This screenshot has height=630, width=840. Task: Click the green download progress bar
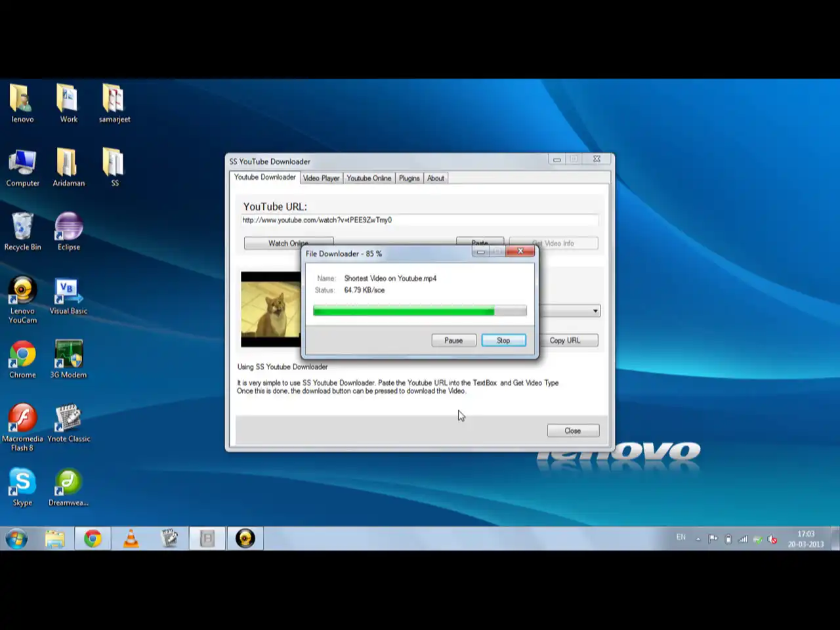coord(420,311)
